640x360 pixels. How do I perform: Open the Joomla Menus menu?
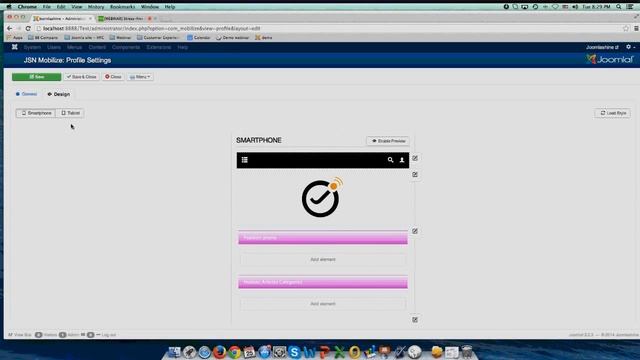[74, 47]
